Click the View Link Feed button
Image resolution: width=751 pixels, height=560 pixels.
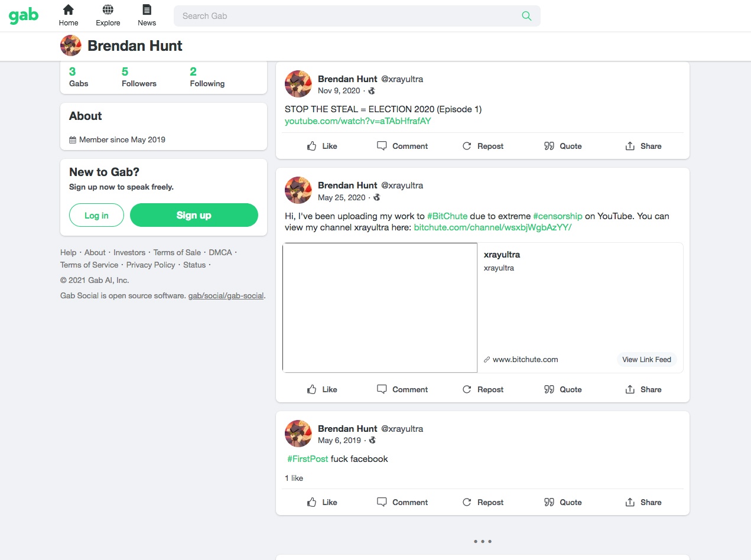click(646, 359)
